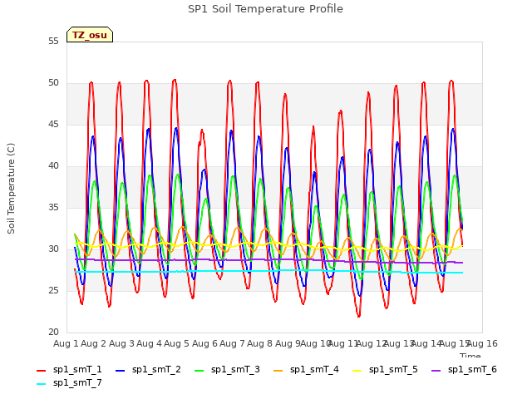
Task: Click the orange sp1_smT_4 legend swatch
Action: 278,371
